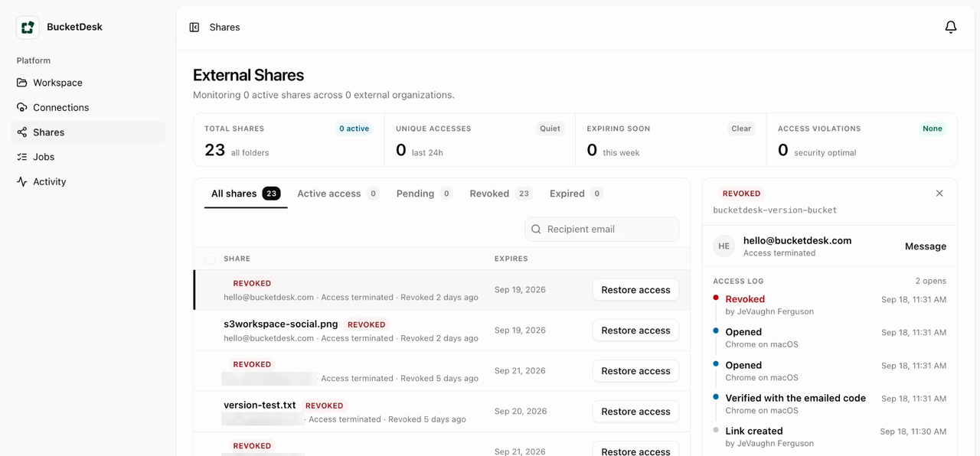Screen dimensions: 980x456
Task: Click the None badge
Action: coord(933,129)
